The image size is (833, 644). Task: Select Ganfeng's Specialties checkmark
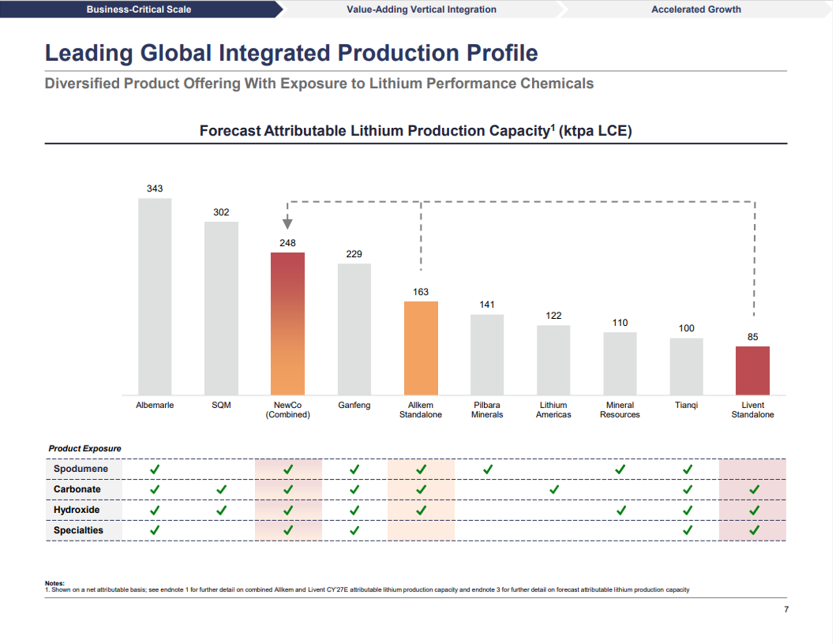tap(354, 530)
